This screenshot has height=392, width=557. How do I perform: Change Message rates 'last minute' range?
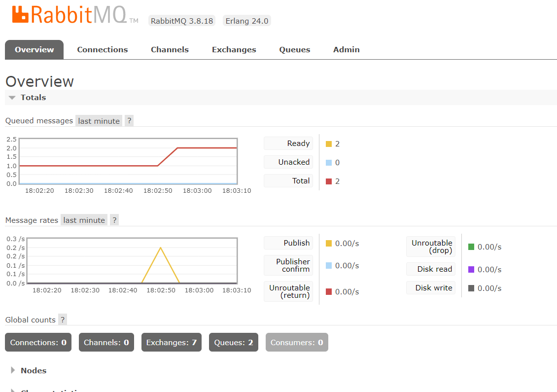tap(84, 220)
